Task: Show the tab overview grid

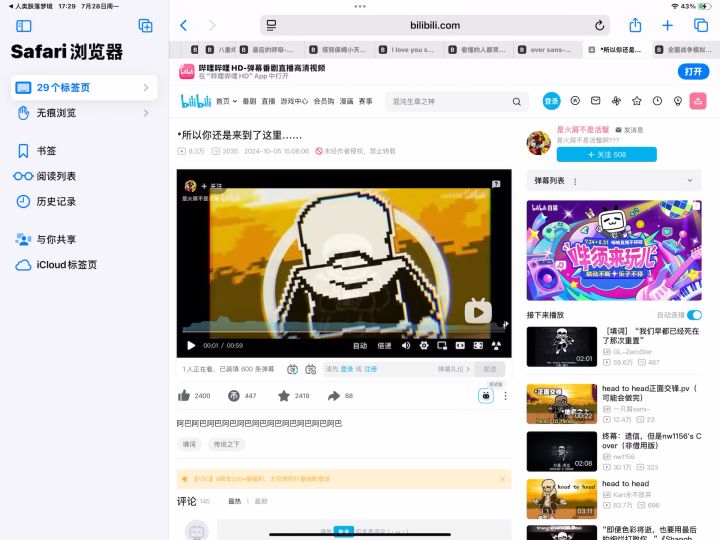Action: tap(701, 25)
